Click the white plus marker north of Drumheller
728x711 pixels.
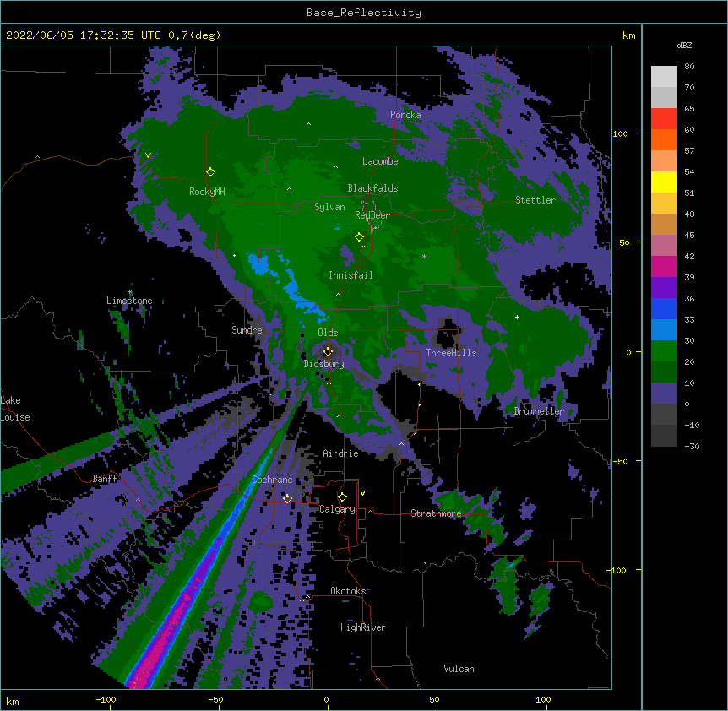pos(517,317)
